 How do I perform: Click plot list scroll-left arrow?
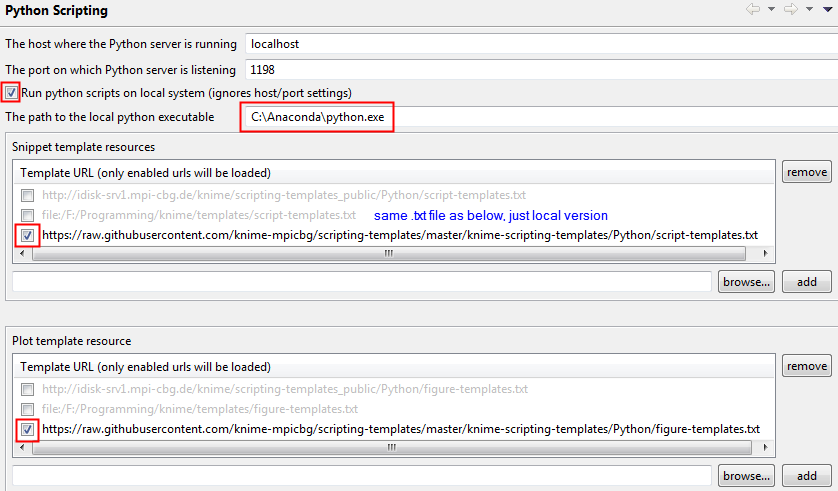click(22, 448)
